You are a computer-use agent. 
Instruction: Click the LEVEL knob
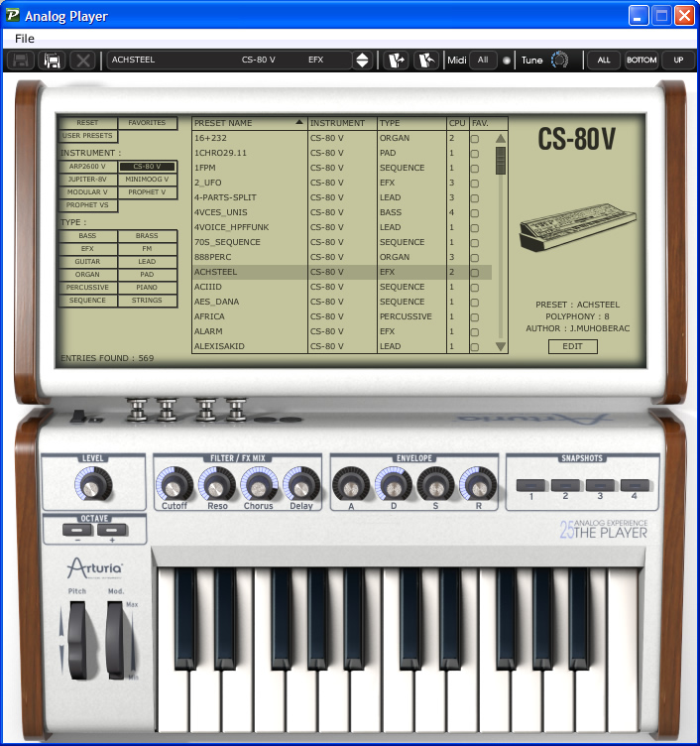[x=93, y=484]
